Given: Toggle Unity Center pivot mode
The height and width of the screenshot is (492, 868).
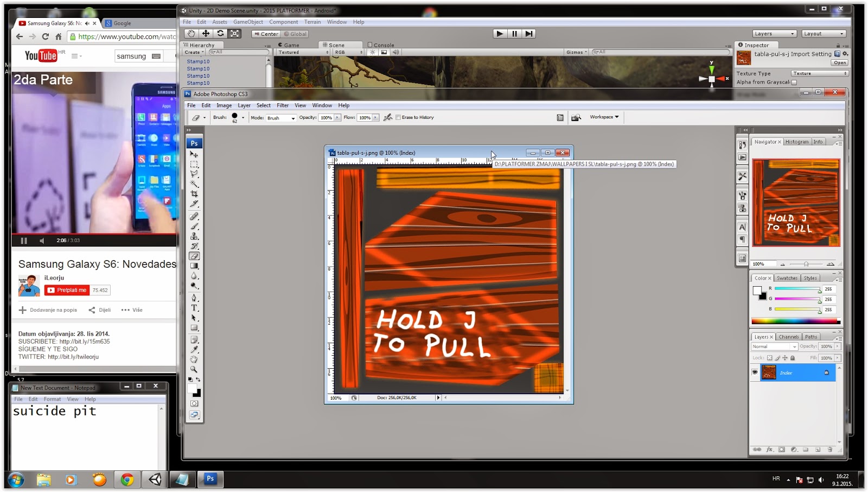Looking at the screenshot, I should pyautogui.click(x=265, y=34).
